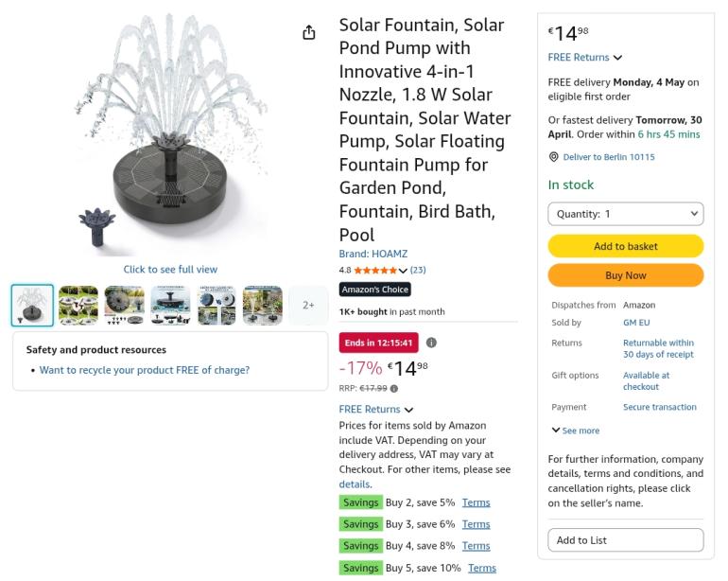The height and width of the screenshot is (581, 728).
Task: Open Terms for Buy 2, save 5%
Action: 476,502
